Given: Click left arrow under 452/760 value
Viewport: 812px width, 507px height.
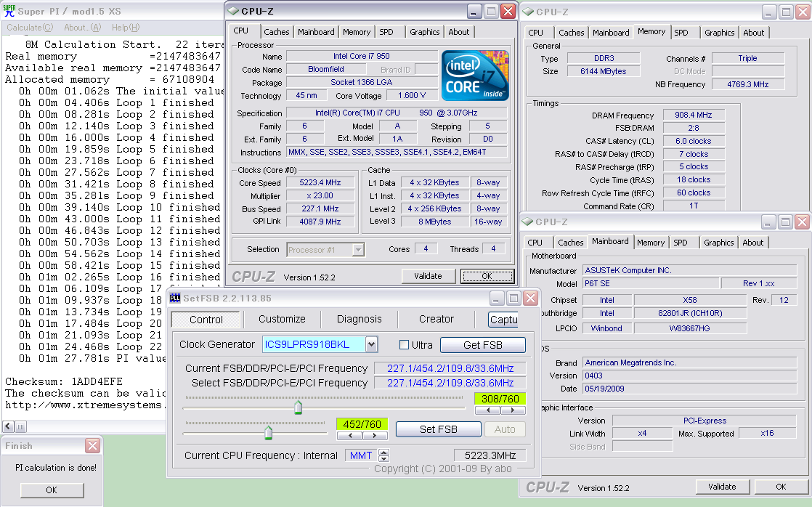Looking at the screenshot, I should point(349,436).
